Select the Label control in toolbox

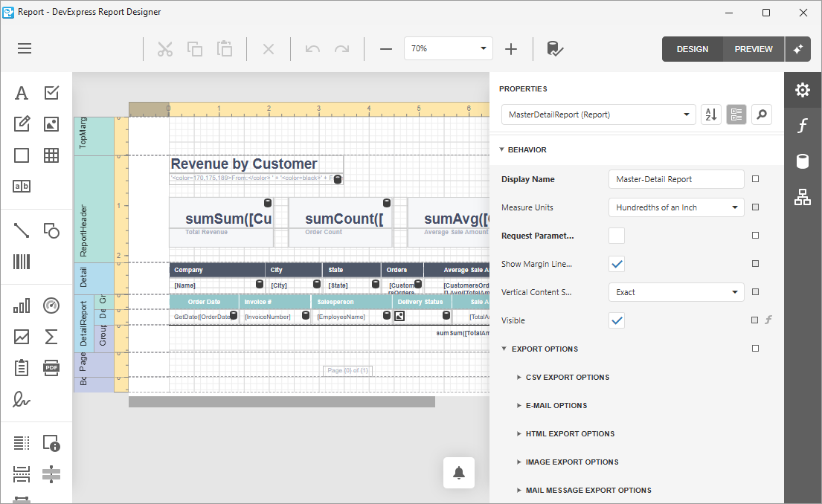(x=22, y=93)
